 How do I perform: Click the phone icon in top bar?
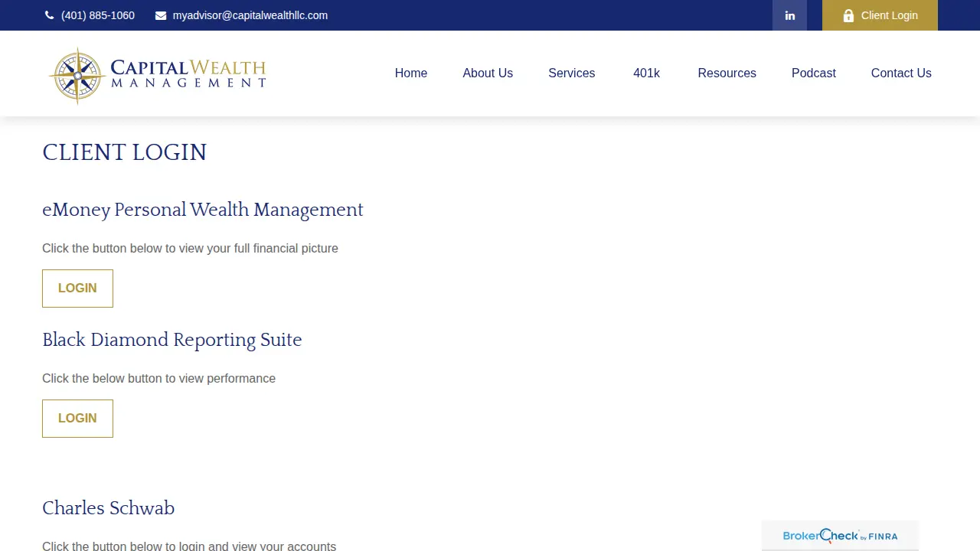point(50,15)
